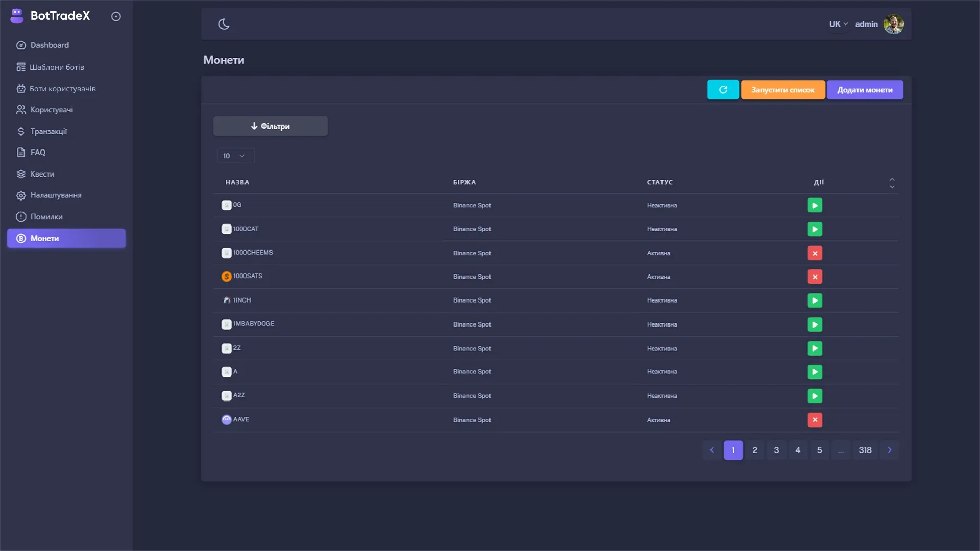
Task: Open the Dashboard section in the sidebar
Action: click(50, 45)
